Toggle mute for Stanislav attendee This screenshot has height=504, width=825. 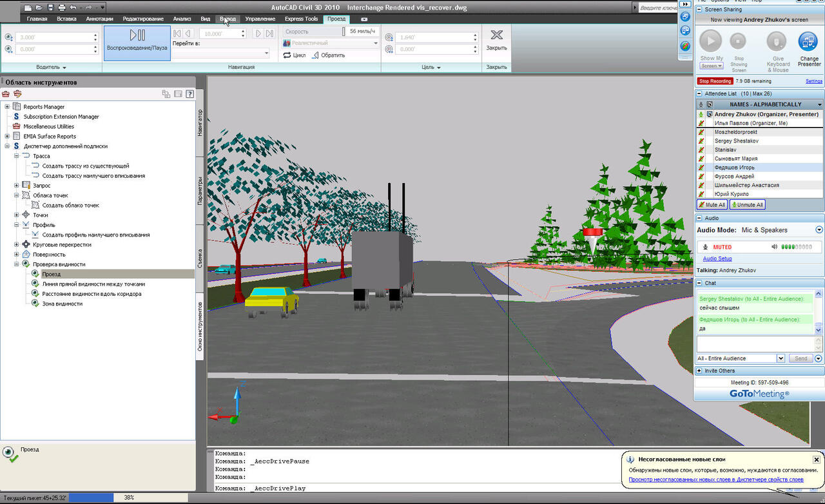click(701, 150)
